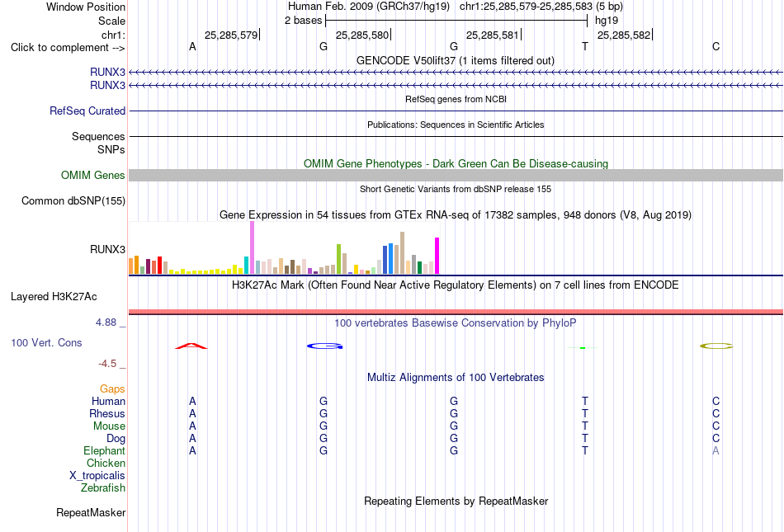Viewport: 784px width, 532px height.
Task: Click position label 25,285,580
Action: (x=362, y=35)
